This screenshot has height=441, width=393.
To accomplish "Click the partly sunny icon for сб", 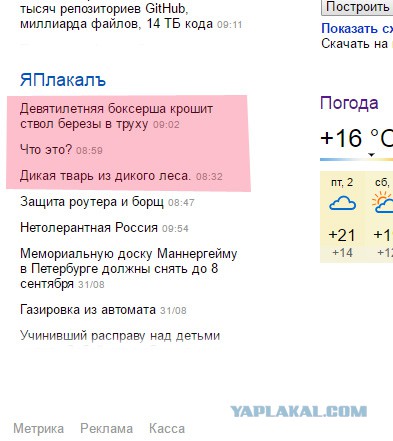I will (383, 203).
